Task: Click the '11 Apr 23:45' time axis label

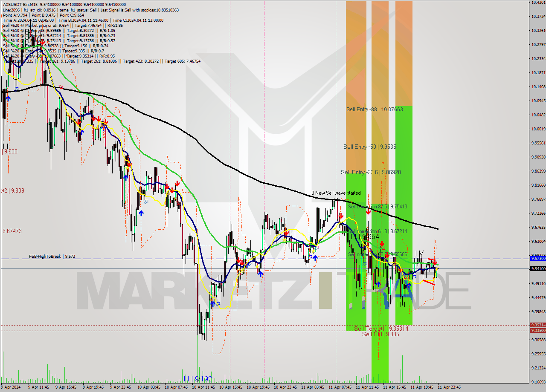Action: (449, 387)
